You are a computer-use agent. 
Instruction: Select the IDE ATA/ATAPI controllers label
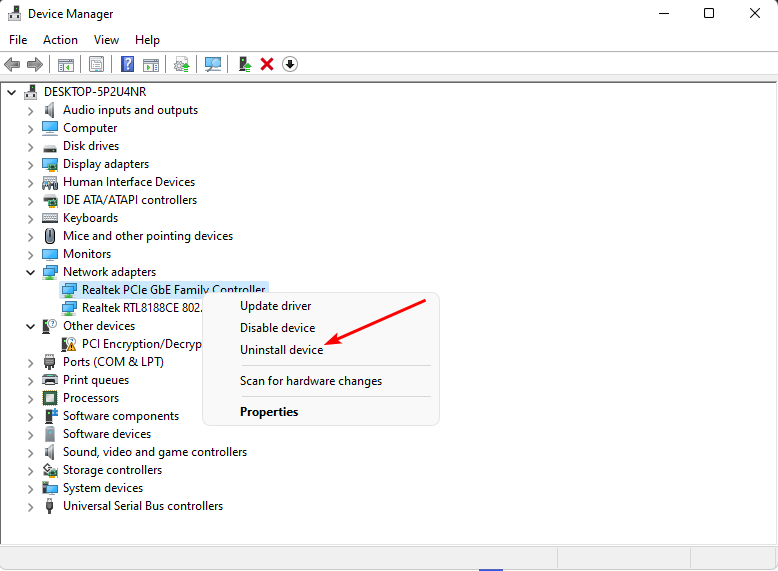[130, 200]
